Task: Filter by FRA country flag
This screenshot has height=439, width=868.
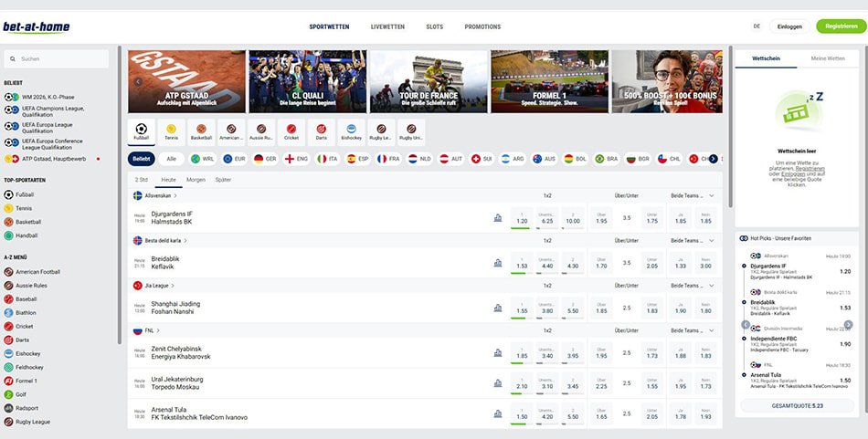Action: tap(388, 159)
